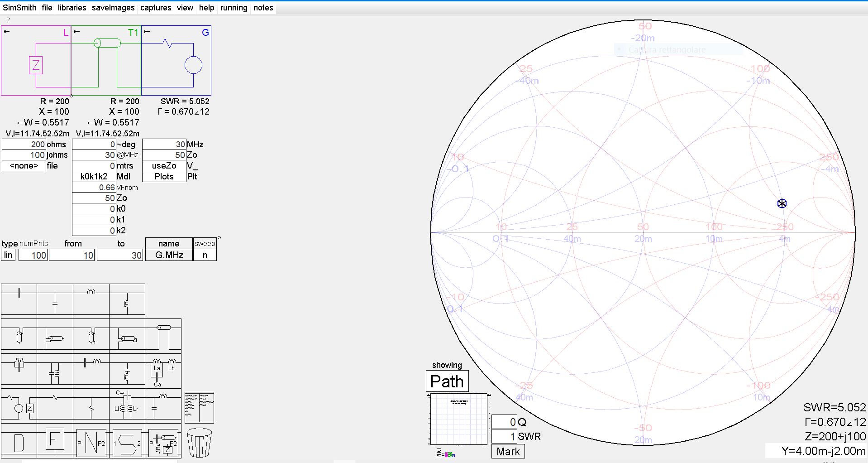This screenshot has height=463, width=868.
Task: Open the view menu
Action: pos(185,8)
